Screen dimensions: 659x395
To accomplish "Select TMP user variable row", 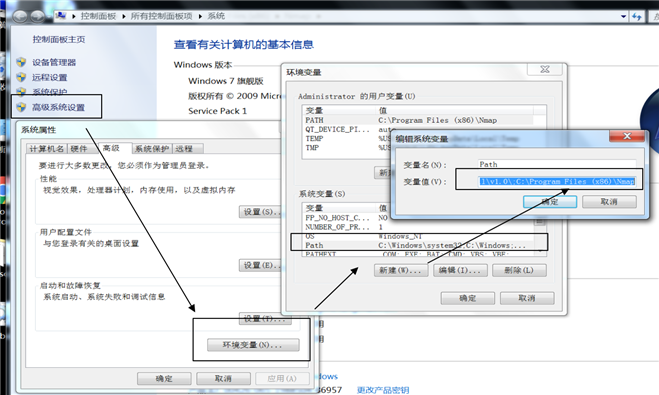I will point(346,148).
